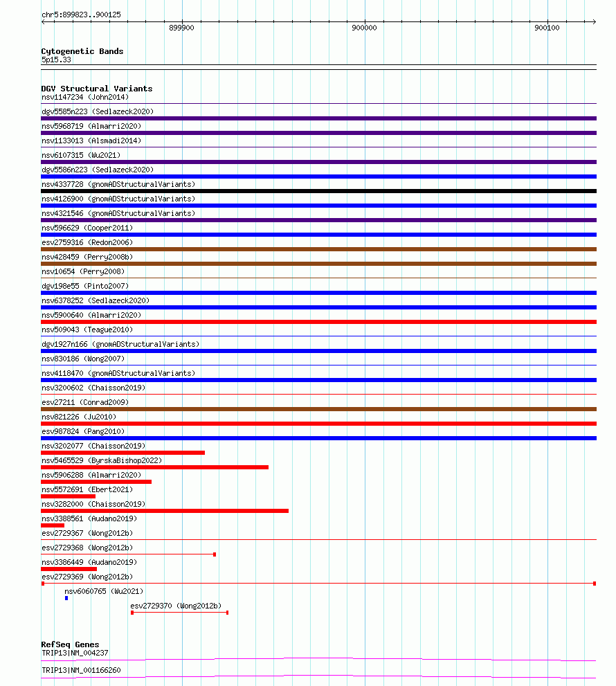Image resolution: width=616 pixels, height=686 pixels.
Task: Click the nsv1147234 (John2014) variant label
Action: coord(85,97)
